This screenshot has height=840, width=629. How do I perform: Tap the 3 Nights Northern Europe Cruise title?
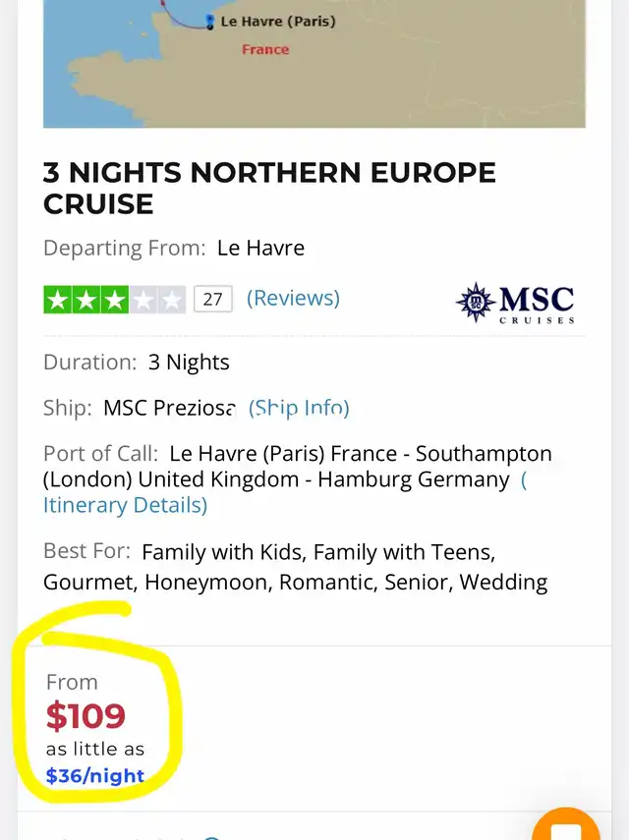click(x=269, y=188)
